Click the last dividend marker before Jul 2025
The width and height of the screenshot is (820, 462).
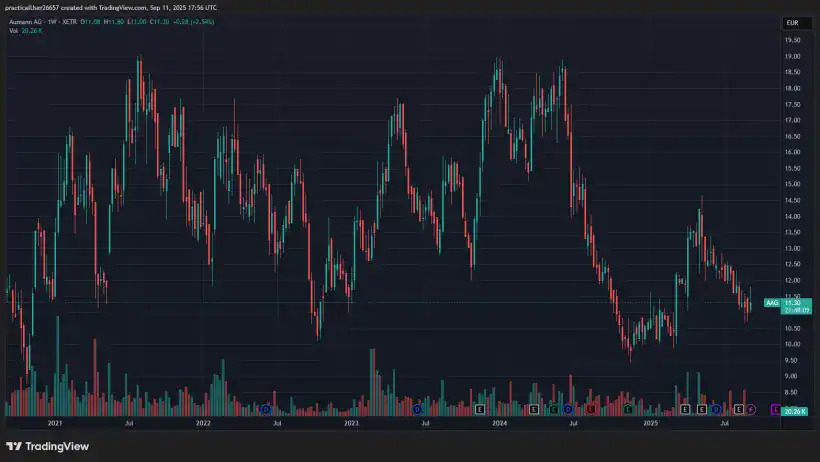point(716,409)
